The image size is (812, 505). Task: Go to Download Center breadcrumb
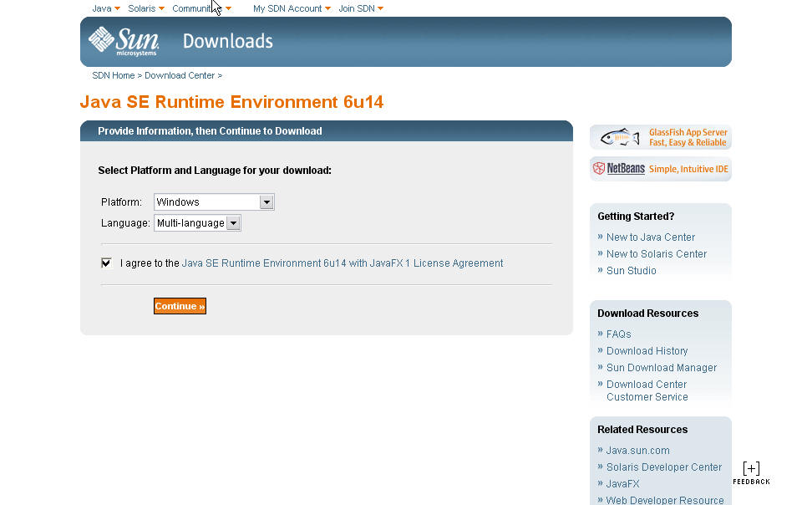180,75
